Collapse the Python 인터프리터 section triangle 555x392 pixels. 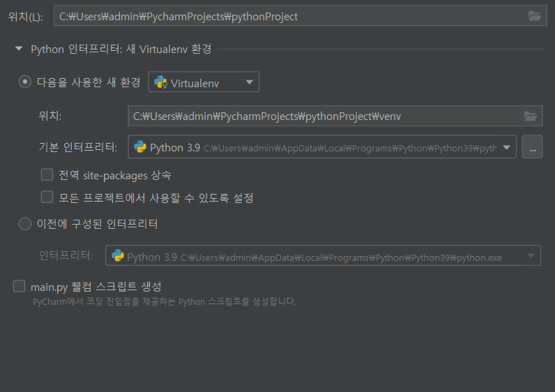[x=19, y=49]
